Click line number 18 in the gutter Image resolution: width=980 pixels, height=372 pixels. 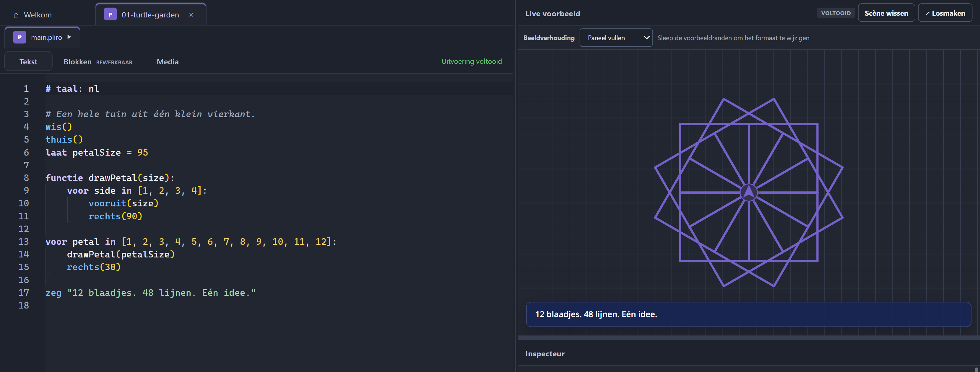[24, 305]
